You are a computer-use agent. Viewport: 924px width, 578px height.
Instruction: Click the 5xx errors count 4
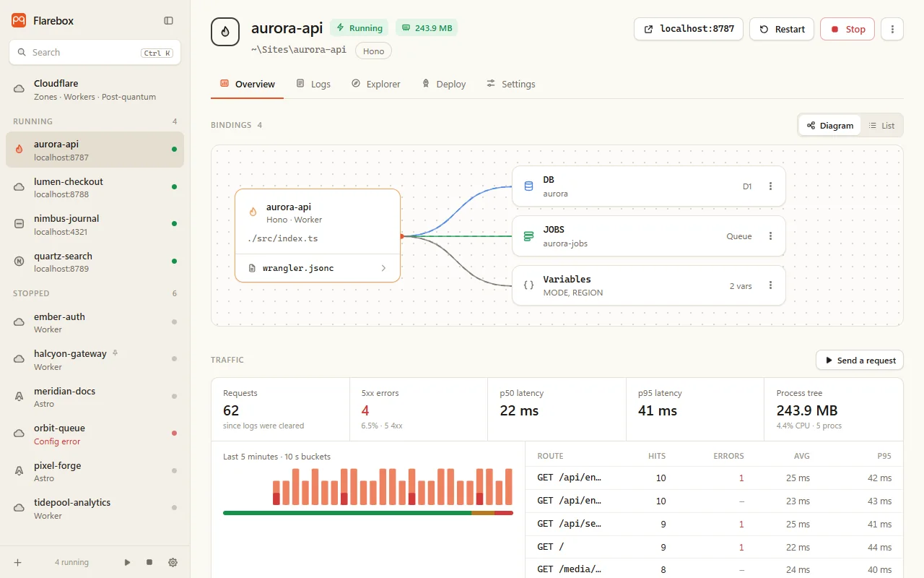click(365, 410)
